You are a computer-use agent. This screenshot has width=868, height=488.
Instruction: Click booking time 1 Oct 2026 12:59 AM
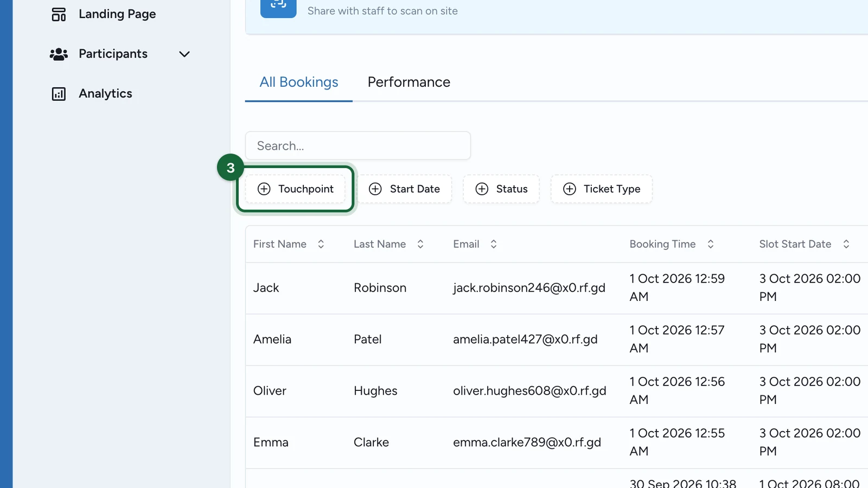coord(677,287)
